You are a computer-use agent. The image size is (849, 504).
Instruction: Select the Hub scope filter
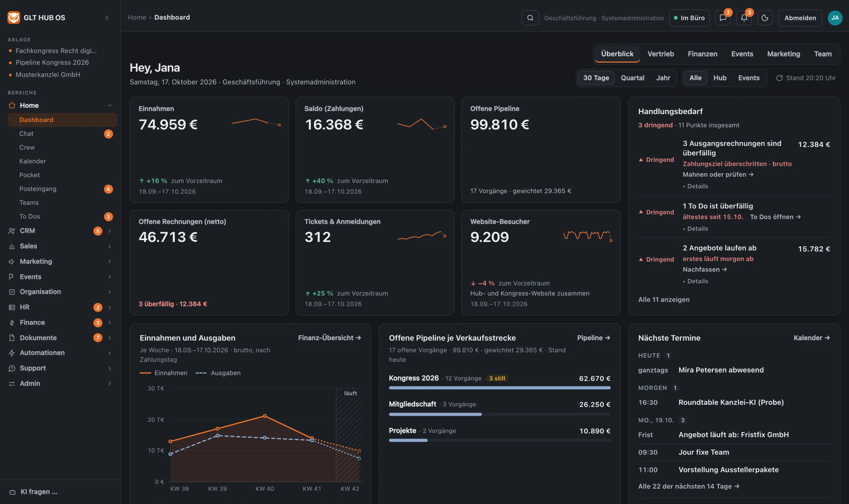(x=720, y=78)
